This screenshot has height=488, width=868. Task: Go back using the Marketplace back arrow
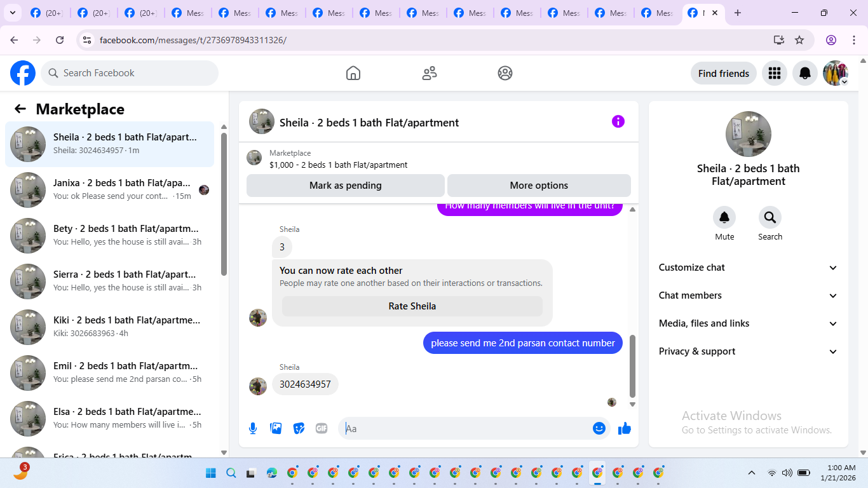point(20,109)
